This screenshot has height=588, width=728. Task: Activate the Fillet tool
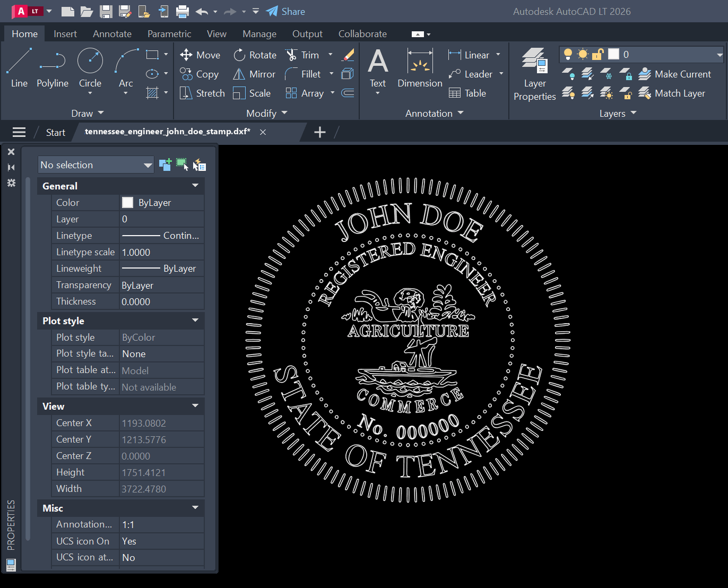click(x=303, y=74)
